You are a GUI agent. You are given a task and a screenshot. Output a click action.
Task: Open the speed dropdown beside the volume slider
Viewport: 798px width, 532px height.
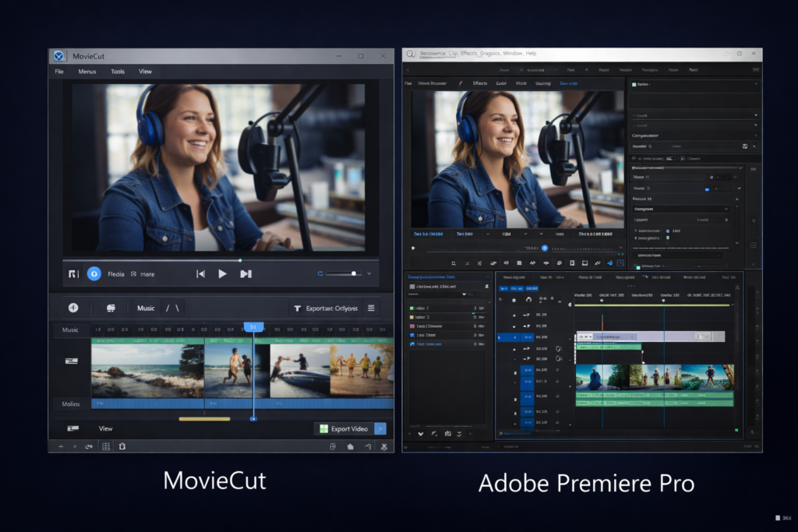pos(368,274)
